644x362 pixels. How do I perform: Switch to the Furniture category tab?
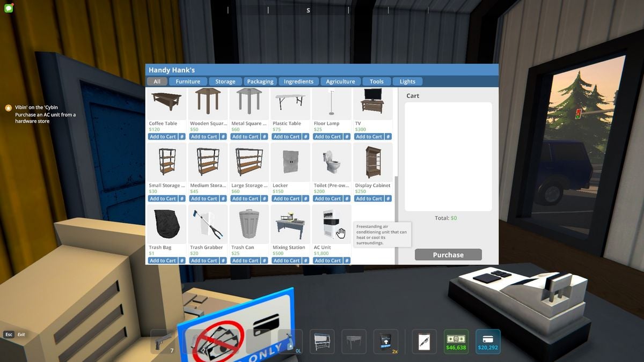pyautogui.click(x=188, y=82)
